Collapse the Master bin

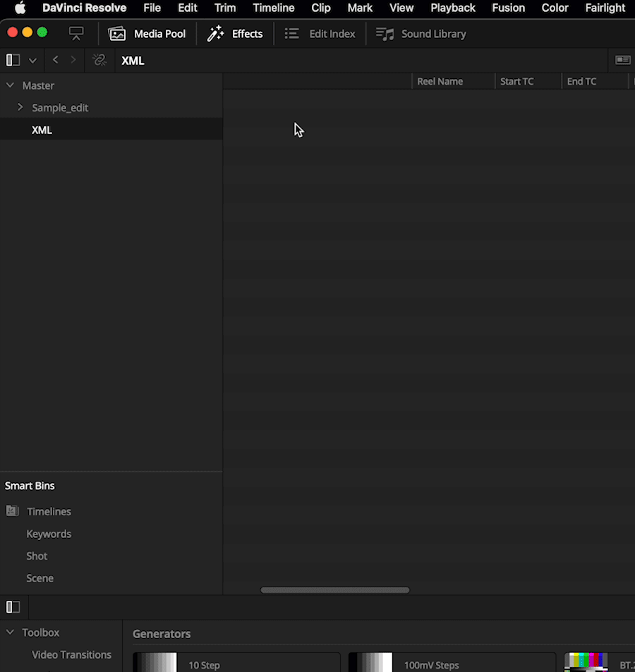click(x=10, y=85)
